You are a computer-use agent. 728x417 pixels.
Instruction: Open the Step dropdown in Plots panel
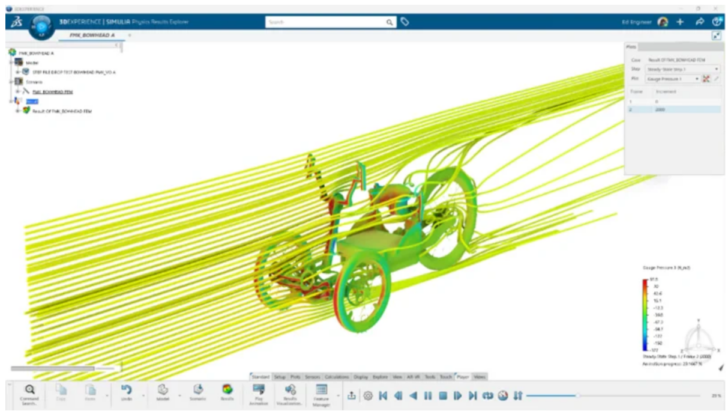[x=682, y=69]
